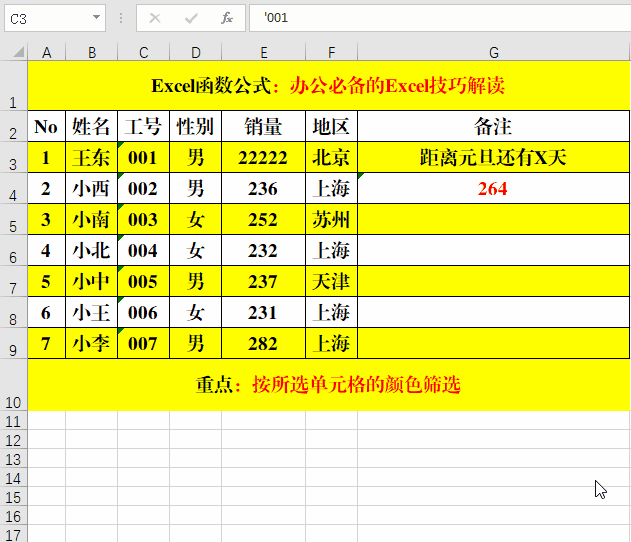631x542 pixels.
Task: Click in the formula bar showing '001
Action: click(440, 18)
